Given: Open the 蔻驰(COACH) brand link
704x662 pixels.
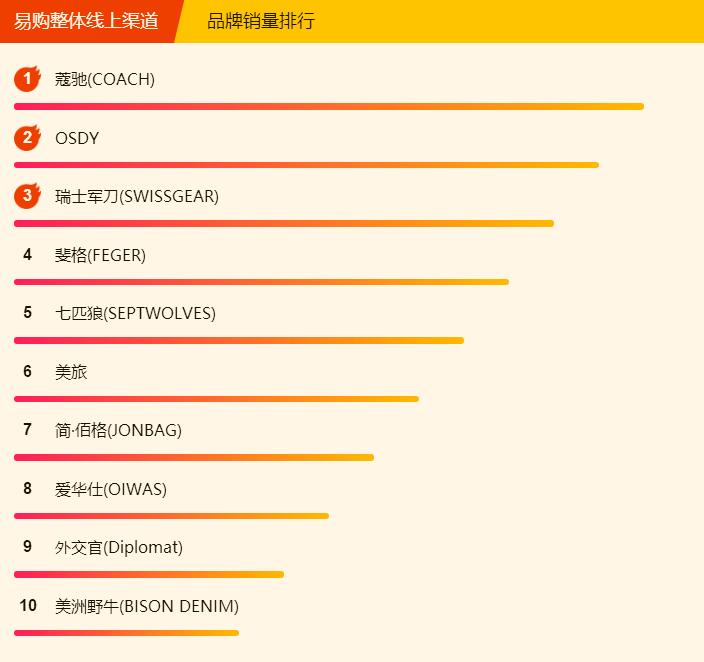Looking at the screenshot, I should point(105,80).
